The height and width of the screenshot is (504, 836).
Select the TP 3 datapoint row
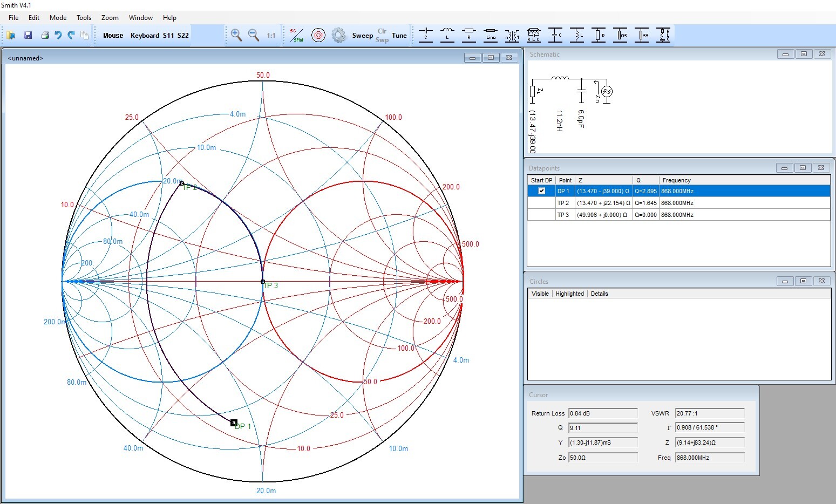tap(678, 215)
